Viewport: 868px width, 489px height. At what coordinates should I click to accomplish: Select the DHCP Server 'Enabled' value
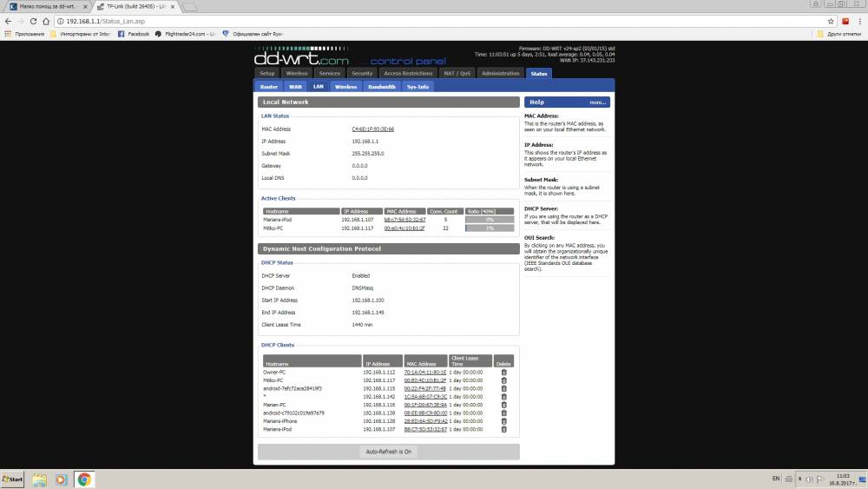361,276
